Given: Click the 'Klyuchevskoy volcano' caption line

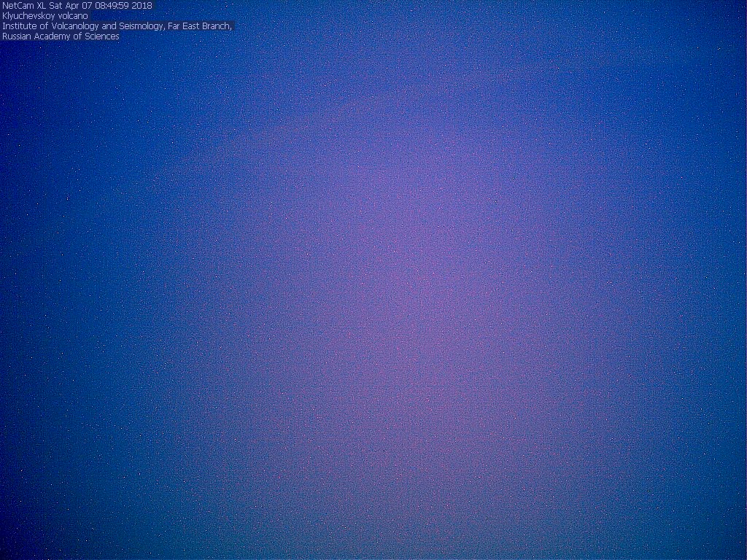Looking at the screenshot, I should click(45, 16).
